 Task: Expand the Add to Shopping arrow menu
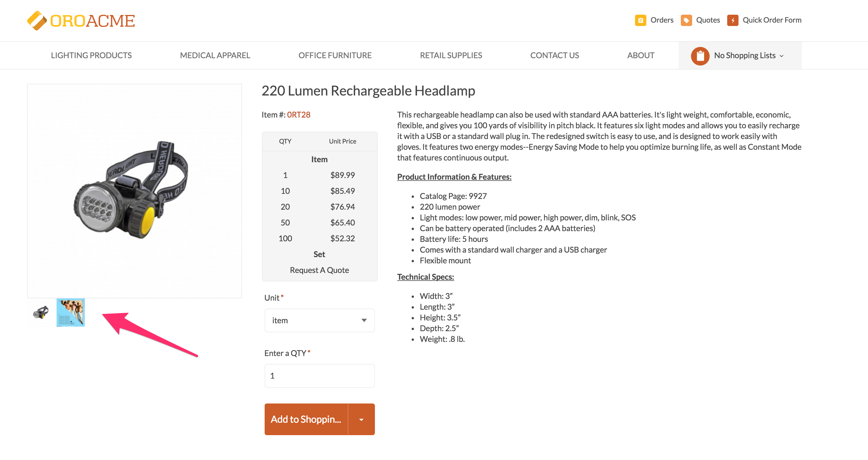(361, 419)
